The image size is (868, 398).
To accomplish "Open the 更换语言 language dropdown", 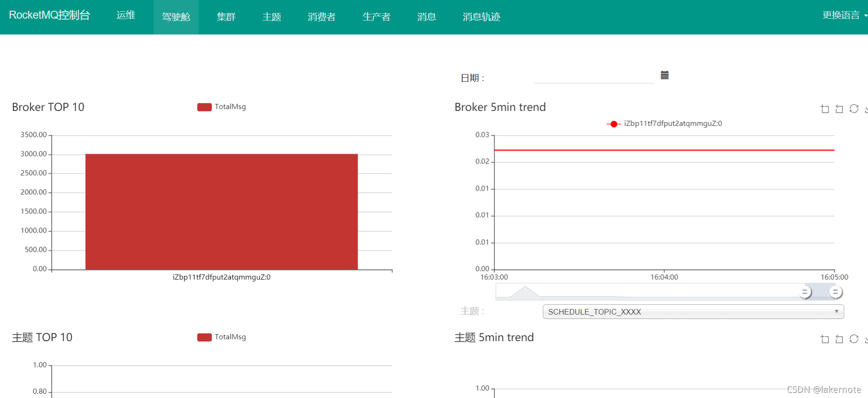I will coord(844,15).
